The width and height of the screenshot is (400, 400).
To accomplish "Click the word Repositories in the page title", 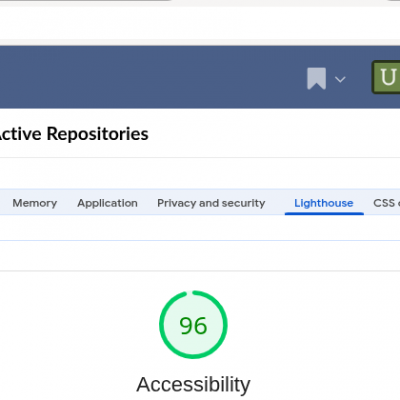I will click(x=98, y=134).
